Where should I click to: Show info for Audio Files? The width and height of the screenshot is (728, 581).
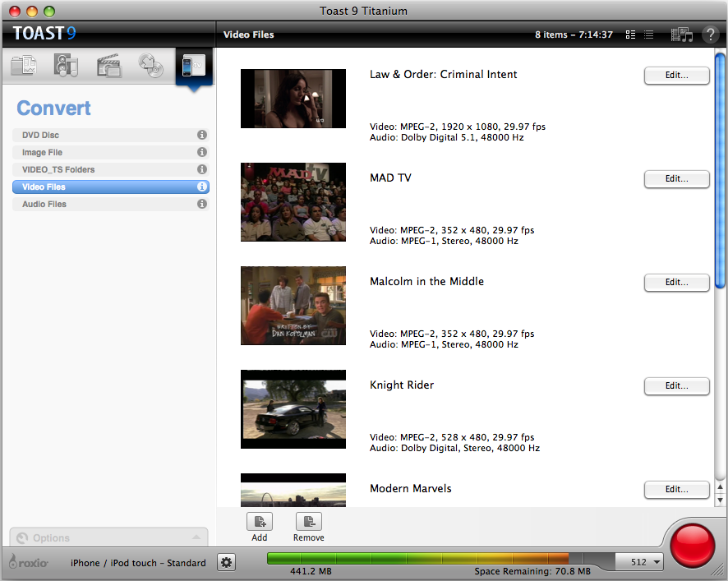(x=202, y=204)
